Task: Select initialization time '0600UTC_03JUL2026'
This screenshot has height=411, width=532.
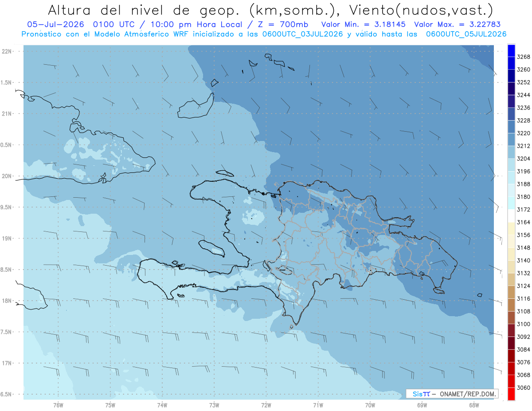Action: (302, 34)
